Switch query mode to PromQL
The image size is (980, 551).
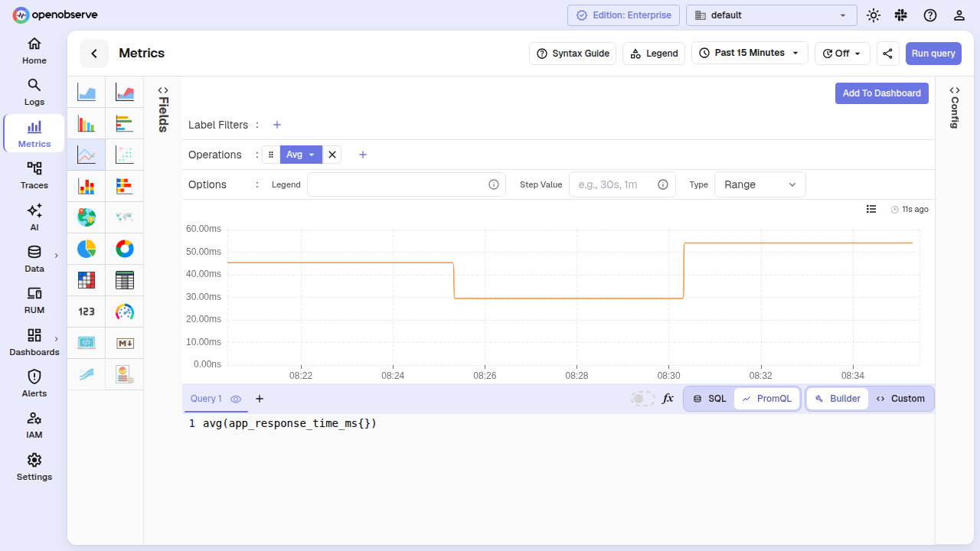[766, 399]
